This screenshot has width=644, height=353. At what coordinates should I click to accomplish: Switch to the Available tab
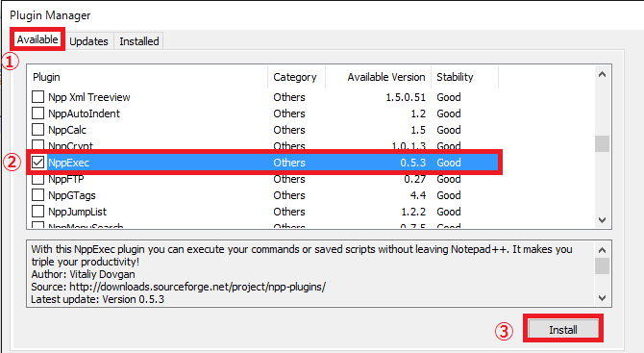pos(37,39)
